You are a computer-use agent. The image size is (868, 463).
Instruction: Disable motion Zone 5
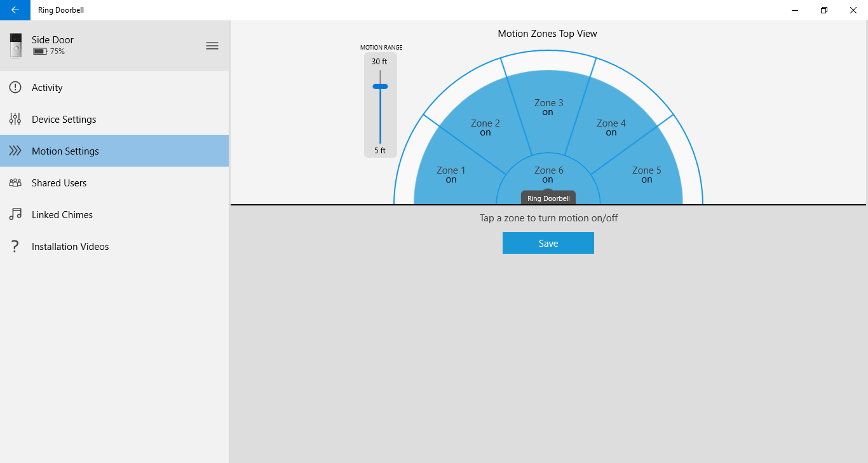pos(647,175)
